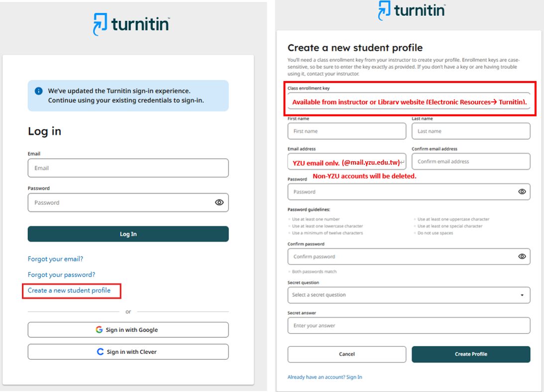This screenshot has width=544, height=392.
Task: Click the Password field on Log in form
Action: (128, 202)
